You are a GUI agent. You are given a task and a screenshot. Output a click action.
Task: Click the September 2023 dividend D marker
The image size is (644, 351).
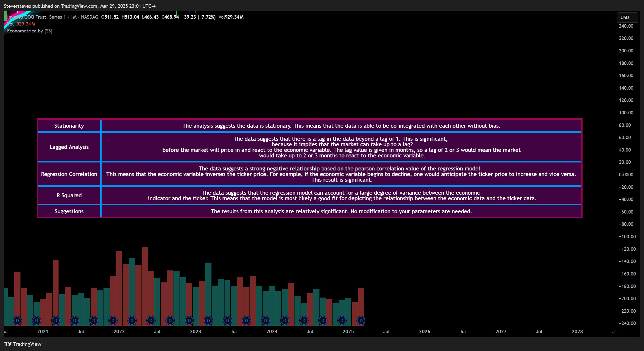coord(246,321)
